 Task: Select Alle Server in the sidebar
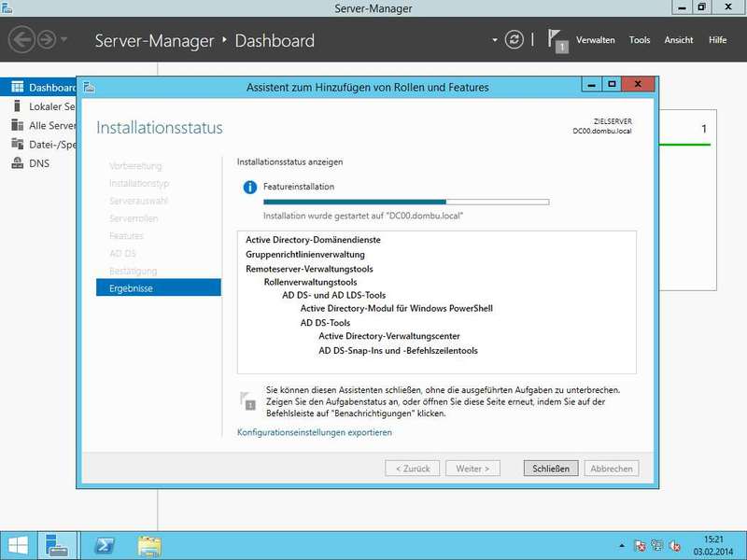[x=38, y=125]
